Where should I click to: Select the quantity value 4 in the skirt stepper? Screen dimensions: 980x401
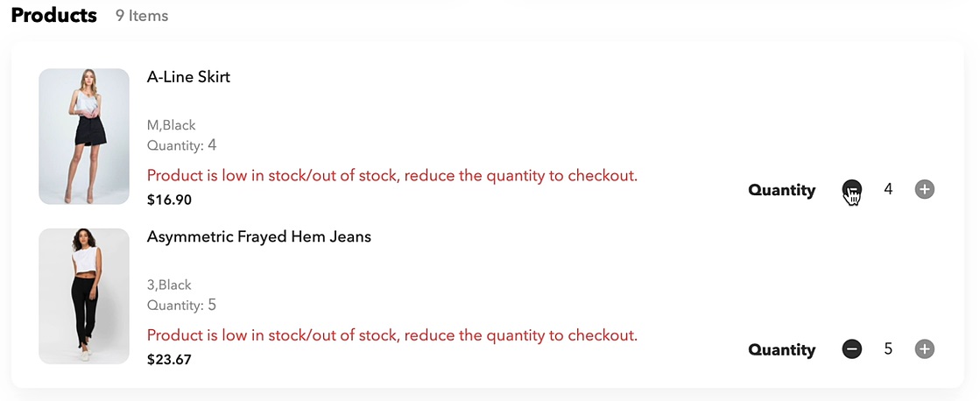point(888,189)
